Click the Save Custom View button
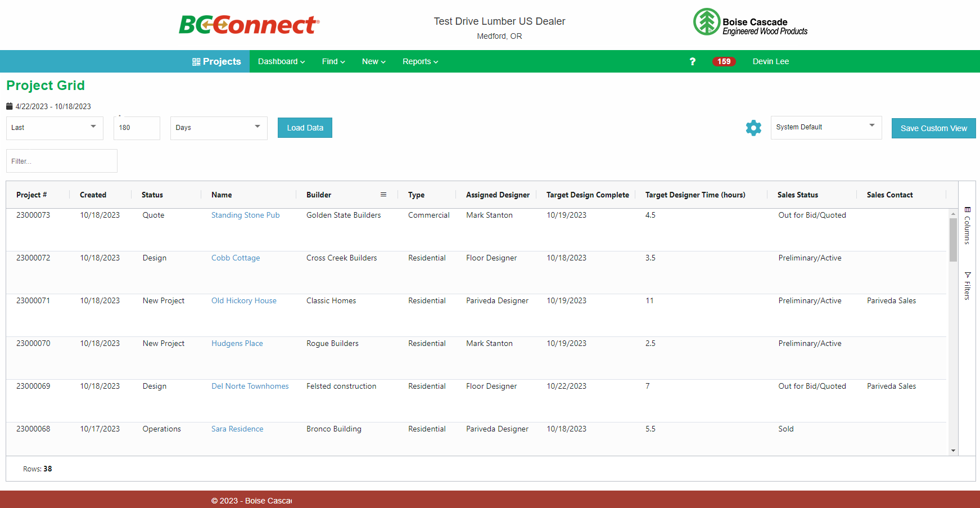Viewport: 980px width, 508px height. tap(933, 128)
